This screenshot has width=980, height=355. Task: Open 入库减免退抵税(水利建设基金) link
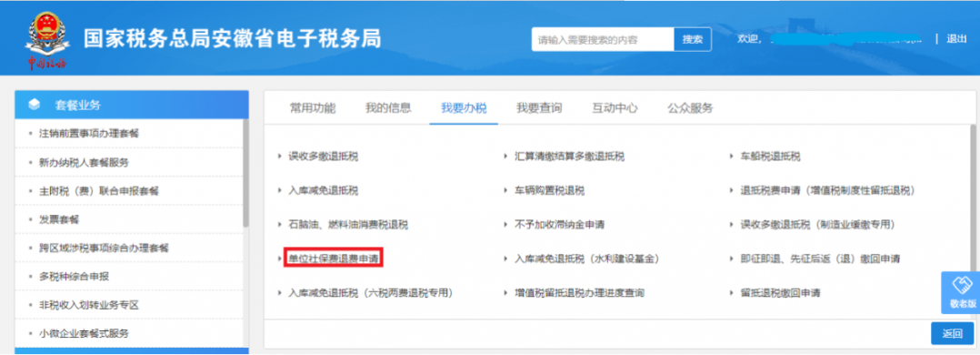tap(587, 258)
